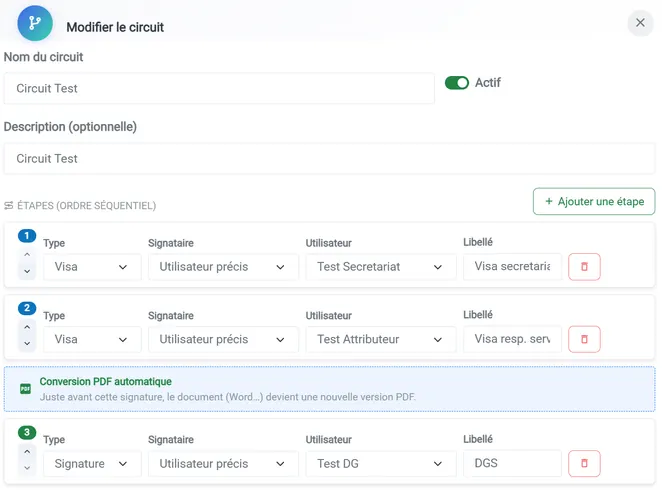This screenshot has width=662, height=490.
Task: Click Conversion PDF automatique heading
Action: pos(106,382)
